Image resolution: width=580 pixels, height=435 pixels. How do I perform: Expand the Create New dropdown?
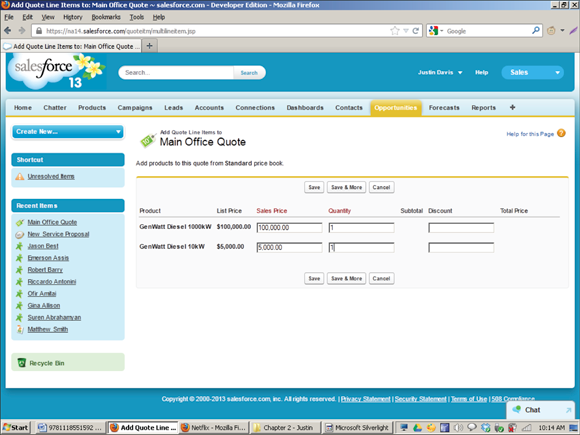coord(68,131)
